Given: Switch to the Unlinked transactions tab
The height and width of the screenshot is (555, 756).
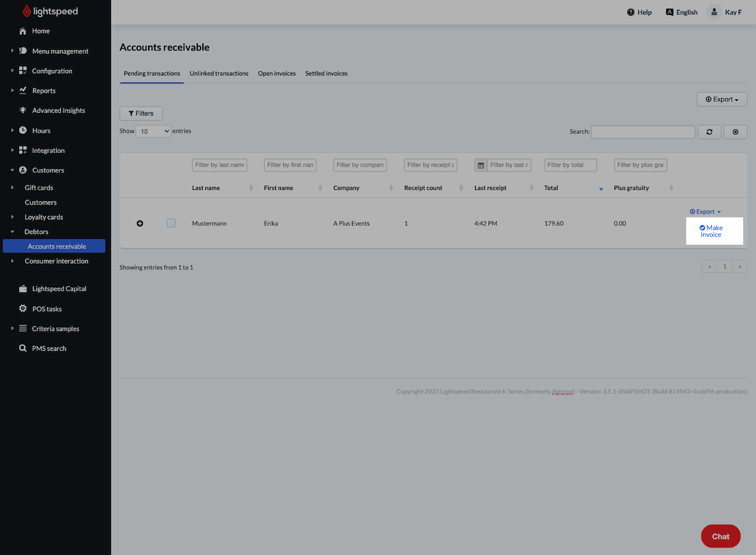Looking at the screenshot, I should coord(219,74).
